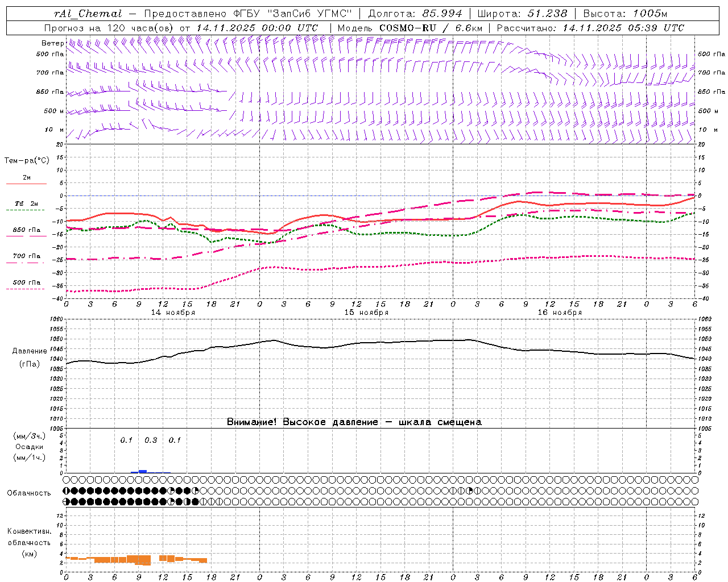Click the forecast start time 14.11.2025 00:00 UTC
Screen dimensions: 728x582
point(257,28)
